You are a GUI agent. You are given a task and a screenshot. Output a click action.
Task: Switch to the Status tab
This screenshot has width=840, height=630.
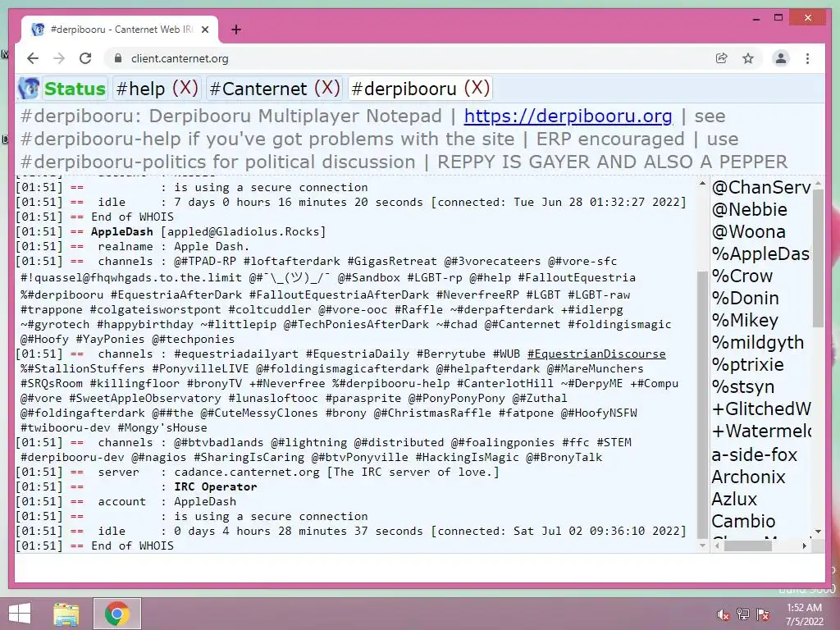pyautogui.click(x=75, y=89)
